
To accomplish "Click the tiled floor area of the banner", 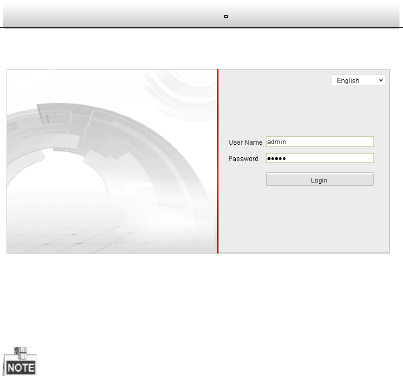I will (x=100, y=238).
